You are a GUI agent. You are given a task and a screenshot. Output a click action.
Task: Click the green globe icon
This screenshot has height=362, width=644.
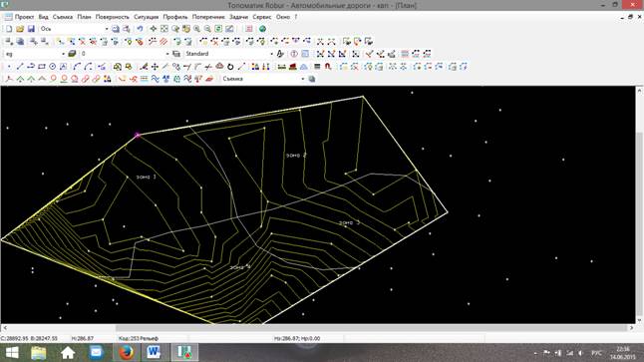pos(262,29)
